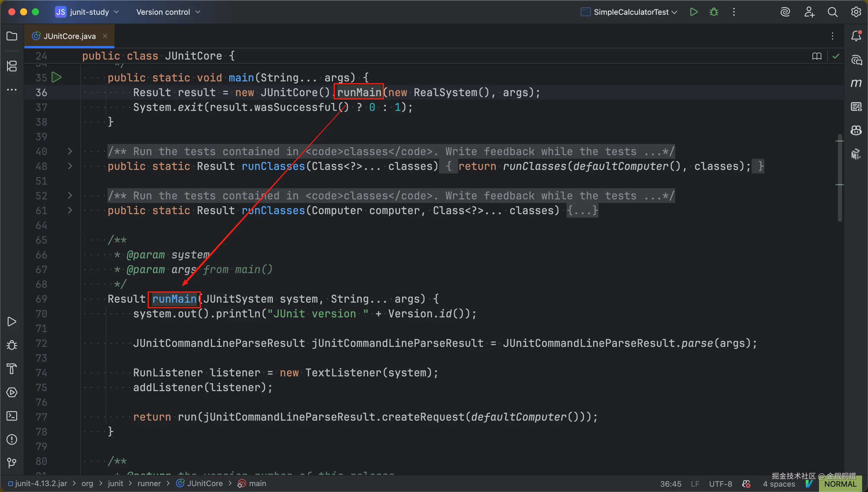This screenshot has height=492, width=868.
Task: Toggle the Vim NORMAL mode indicator
Action: click(840, 484)
